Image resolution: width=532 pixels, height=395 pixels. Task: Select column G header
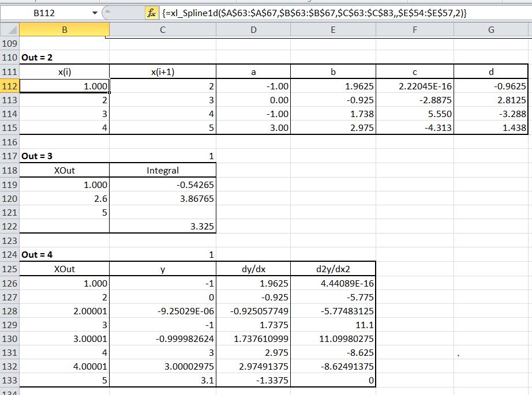coord(490,30)
